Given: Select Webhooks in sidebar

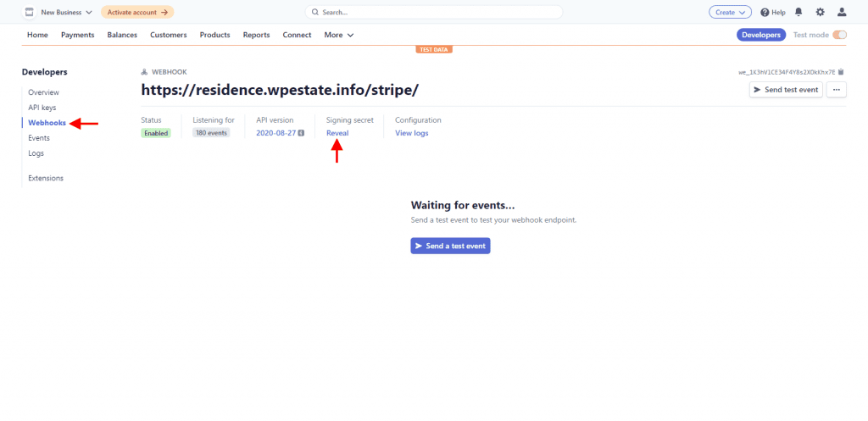Looking at the screenshot, I should click(47, 123).
